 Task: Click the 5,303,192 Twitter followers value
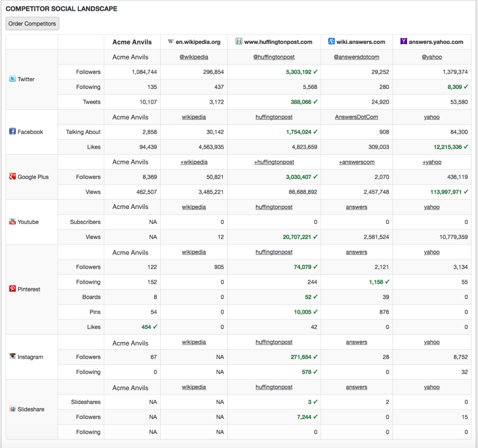(x=299, y=72)
